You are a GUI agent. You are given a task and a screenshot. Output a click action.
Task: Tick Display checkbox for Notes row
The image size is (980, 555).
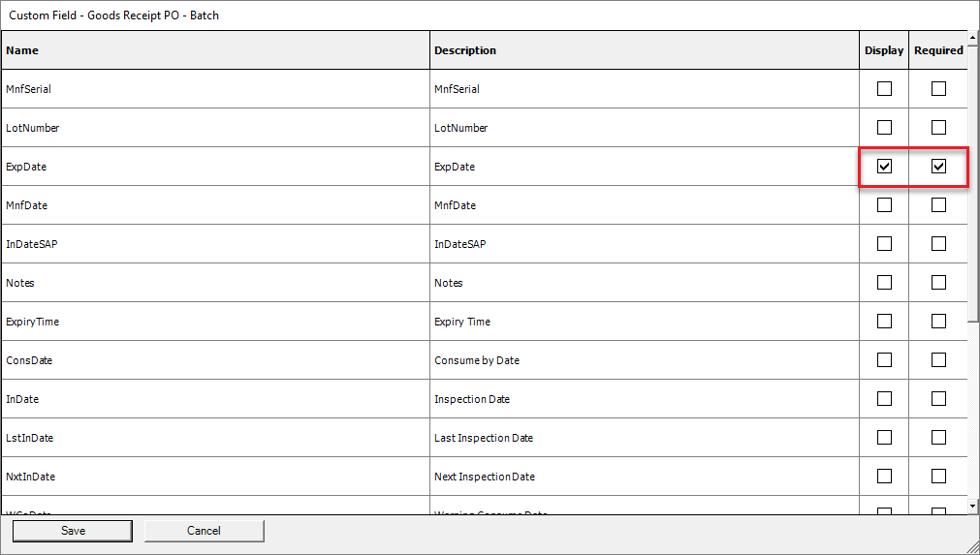click(884, 283)
